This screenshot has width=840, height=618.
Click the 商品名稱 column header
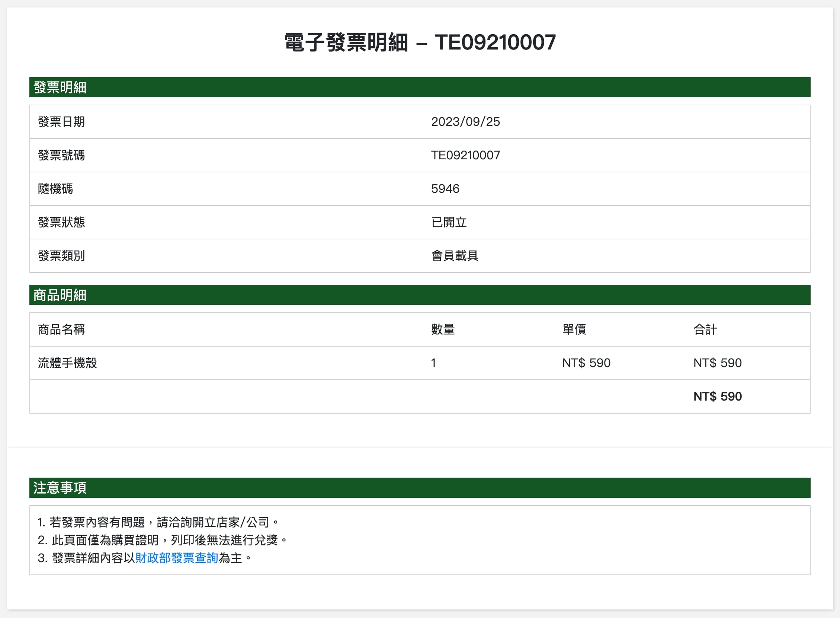point(61,329)
